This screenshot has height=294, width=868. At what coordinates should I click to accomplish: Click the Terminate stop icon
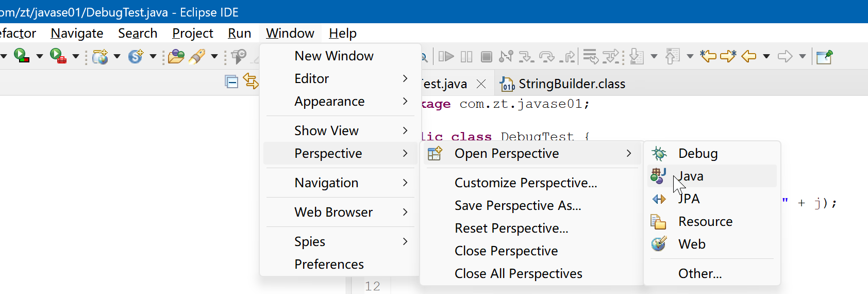coord(486,56)
